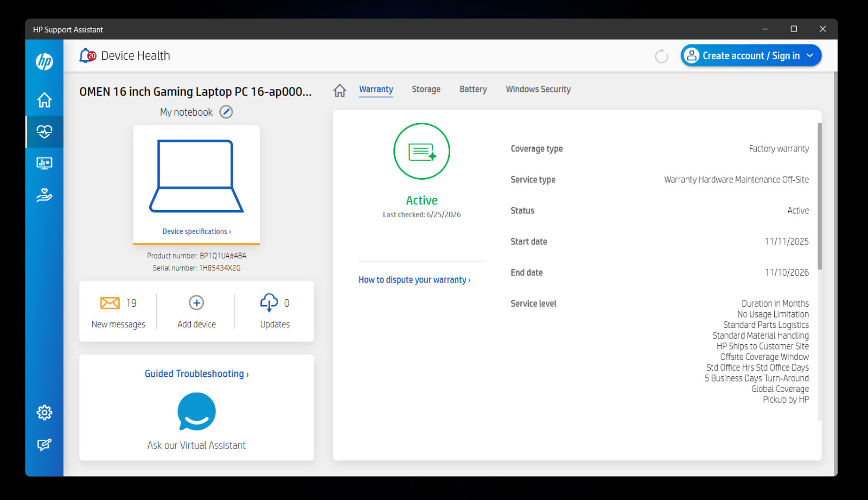Click the Updates label
The image size is (868, 500).
click(x=275, y=325)
